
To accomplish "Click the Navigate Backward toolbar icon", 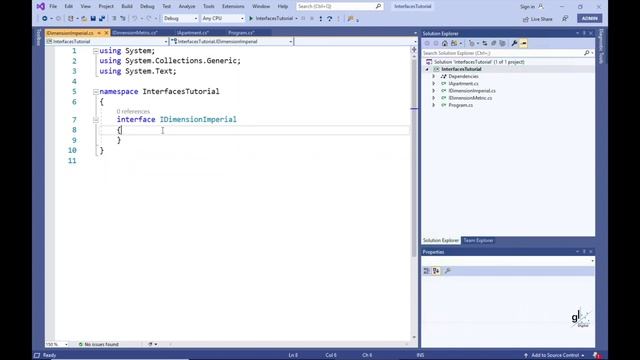I will 44,19.
